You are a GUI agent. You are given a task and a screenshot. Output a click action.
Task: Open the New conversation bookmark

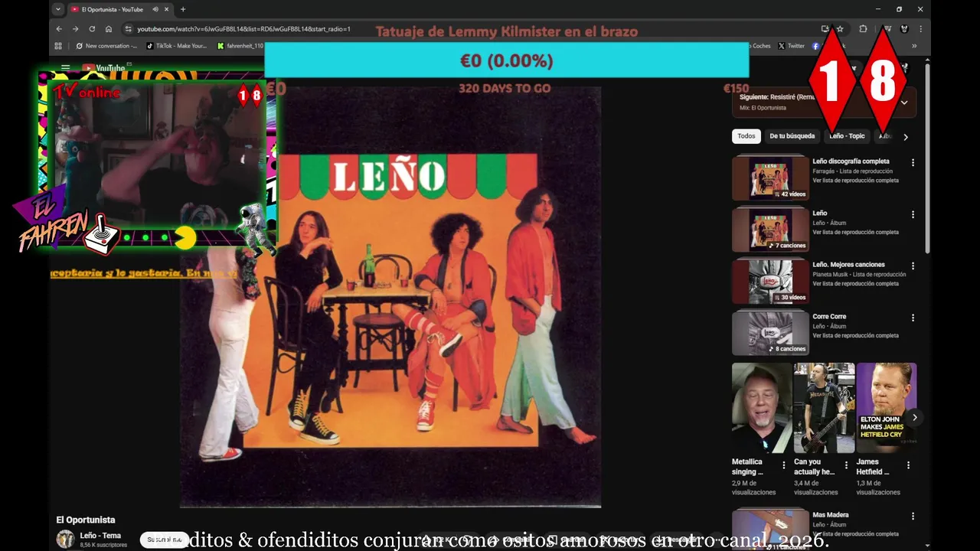[106, 46]
